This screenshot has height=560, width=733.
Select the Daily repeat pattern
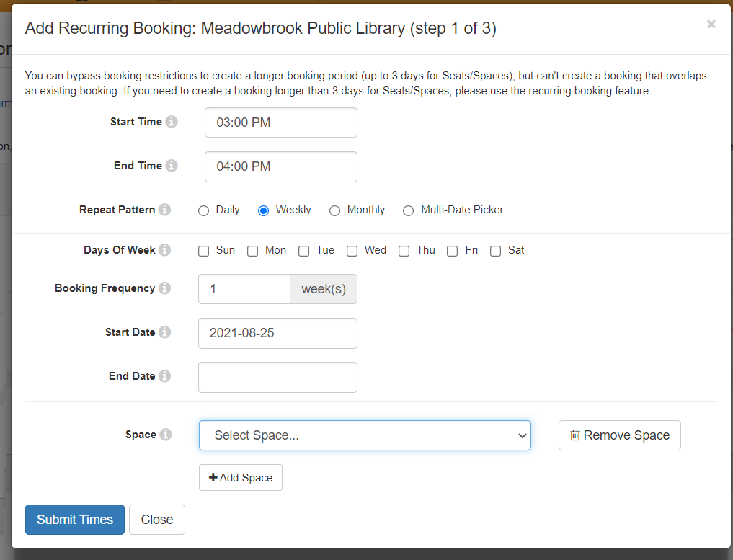pos(203,211)
